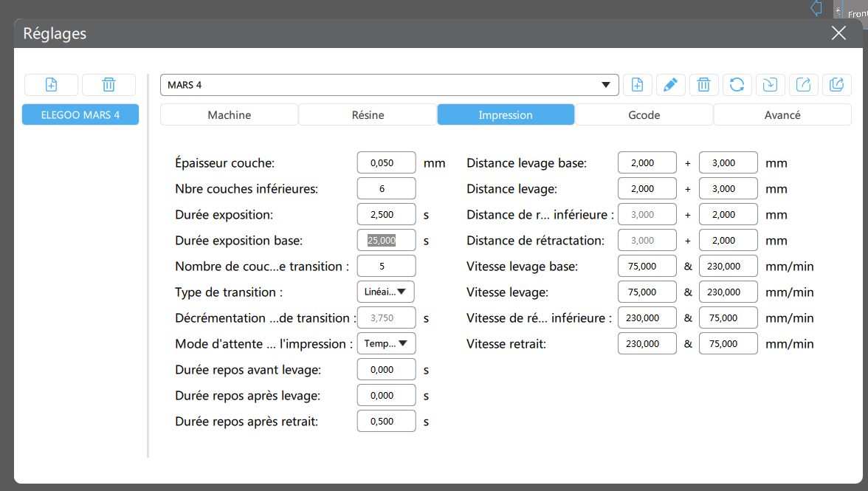This screenshot has width=868, height=491.
Task: Switch to the Machine tab
Action: (x=229, y=114)
